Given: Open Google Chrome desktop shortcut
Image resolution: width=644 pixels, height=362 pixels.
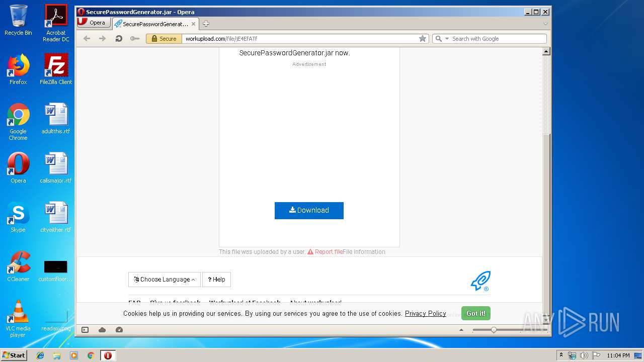Looking at the screenshot, I should (18, 122).
